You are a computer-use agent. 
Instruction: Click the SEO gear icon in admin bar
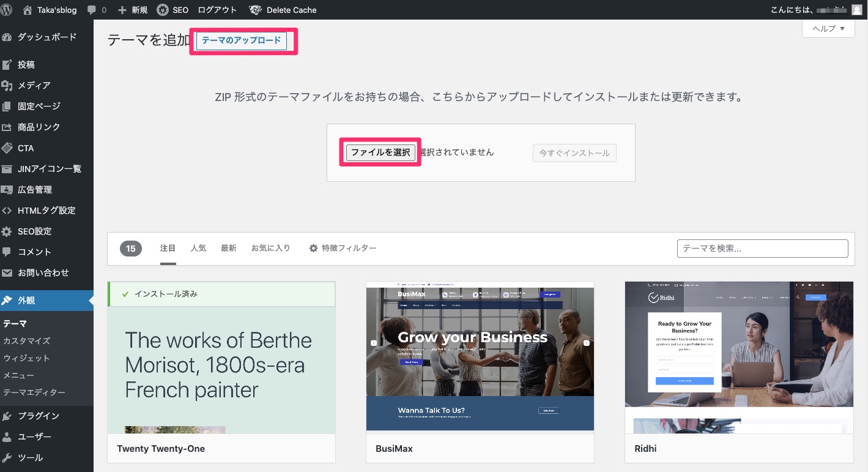(x=163, y=10)
